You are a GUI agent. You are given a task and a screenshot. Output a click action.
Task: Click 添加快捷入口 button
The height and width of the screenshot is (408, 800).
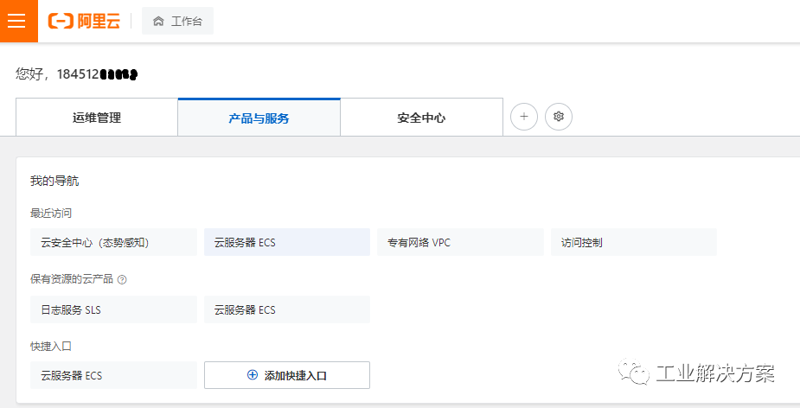click(x=287, y=375)
